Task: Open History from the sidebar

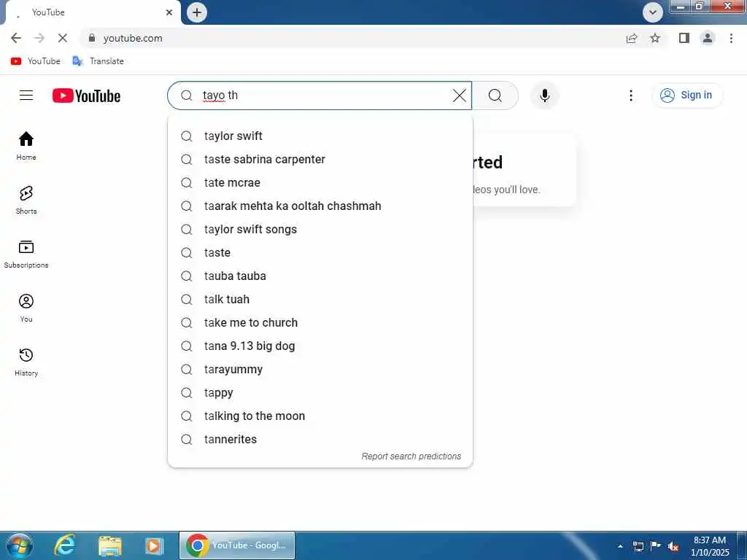Action: coord(26,362)
